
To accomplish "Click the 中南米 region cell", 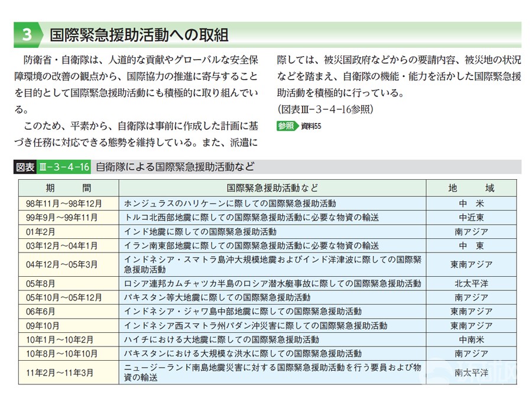I will (x=471, y=339).
